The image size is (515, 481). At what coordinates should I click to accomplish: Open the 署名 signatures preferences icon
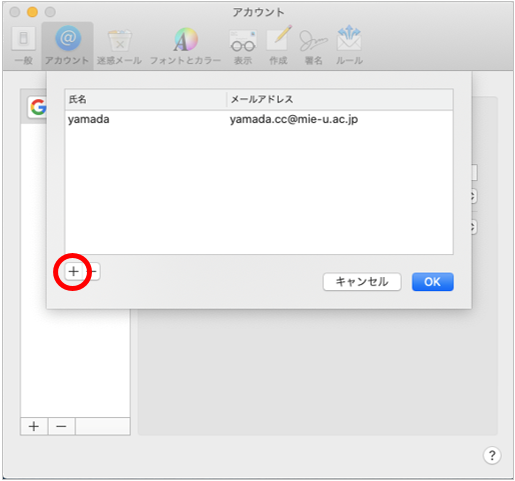pyautogui.click(x=314, y=45)
